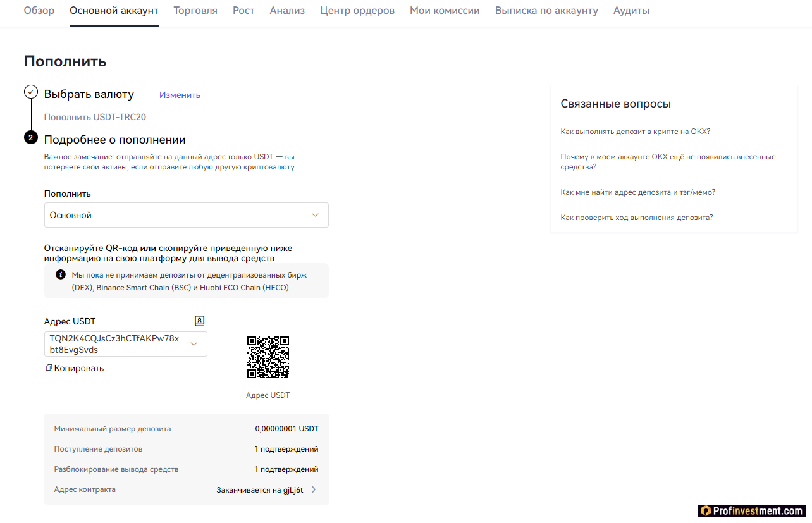Click the Выбрать валюту step heading
This screenshot has width=812, height=523.
tap(89, 94)
